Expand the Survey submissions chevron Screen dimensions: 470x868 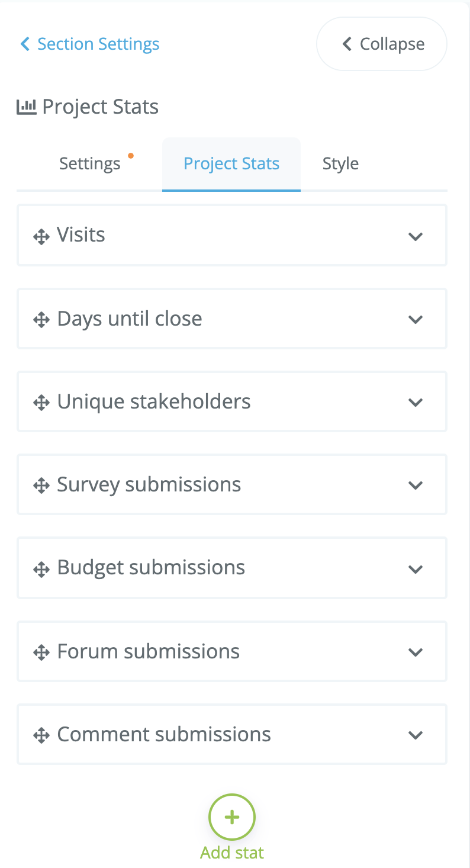[416, 486]
